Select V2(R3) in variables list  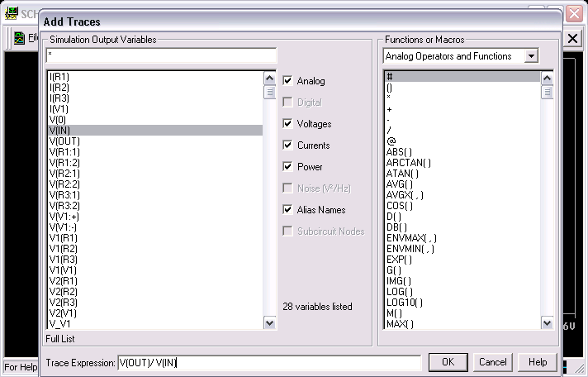pyautogui.click(x=155, y=303)
